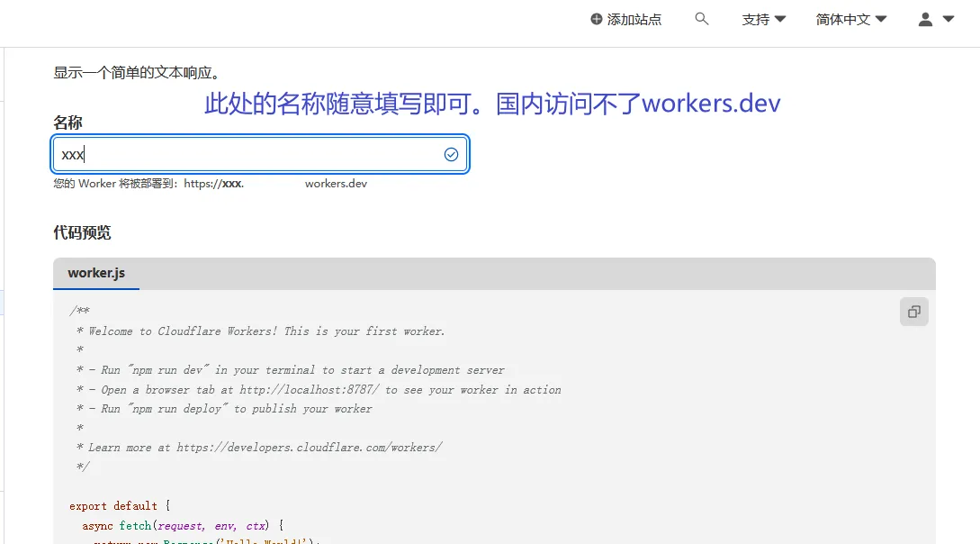Click the Worker name input containing xxx
This screenshot has height=544, width=980.
(260, 154)
